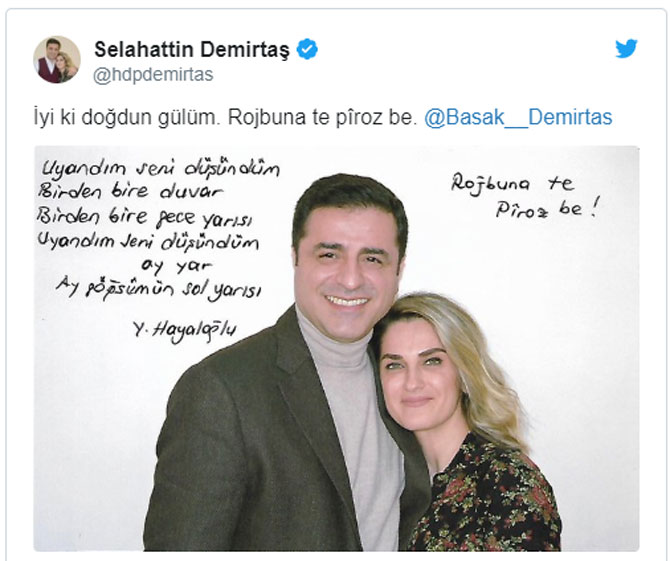This screenshot has width=670, height=561.
Task: Click the handwritten line Birden bire gece yarısı
Action: pyautogui.click(x=144, y=217)
